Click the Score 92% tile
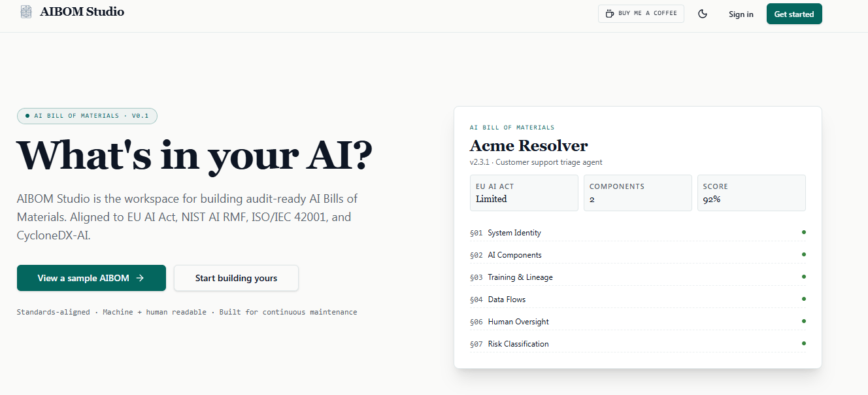The height and width of the screenshot is (395, 868). 752,193
